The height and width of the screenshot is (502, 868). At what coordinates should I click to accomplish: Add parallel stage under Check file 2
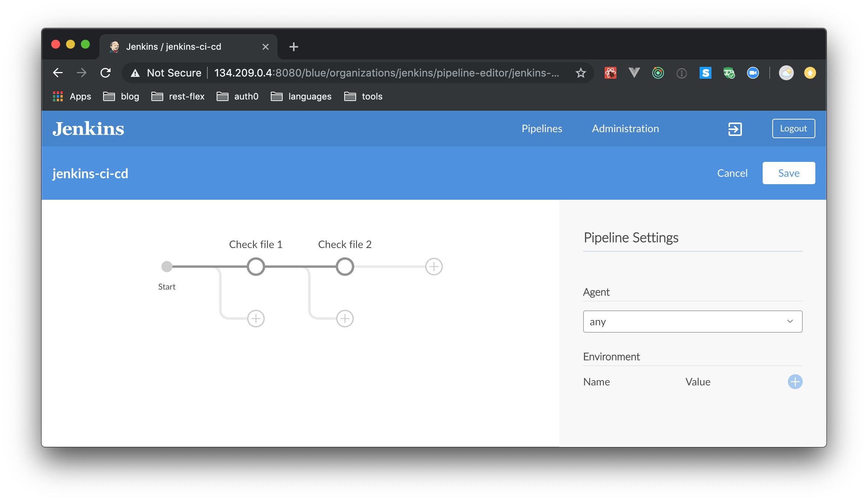click(345, 319)
